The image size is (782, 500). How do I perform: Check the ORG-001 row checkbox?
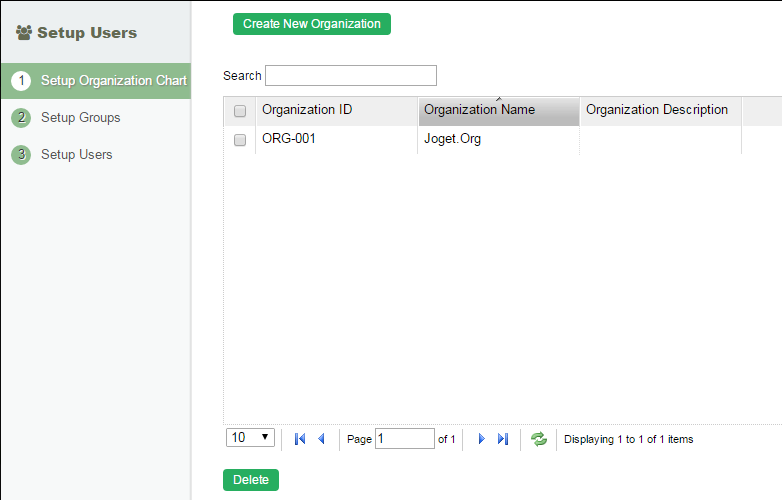pyautogui.click(x=240, y=140)
